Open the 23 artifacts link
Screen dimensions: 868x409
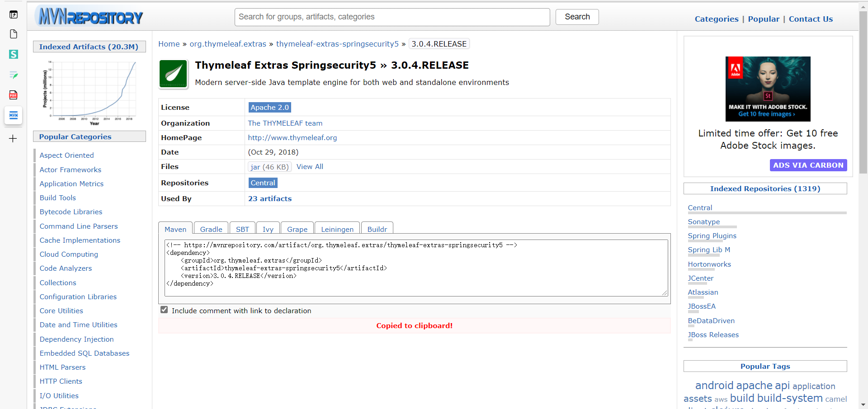[270, 199]
